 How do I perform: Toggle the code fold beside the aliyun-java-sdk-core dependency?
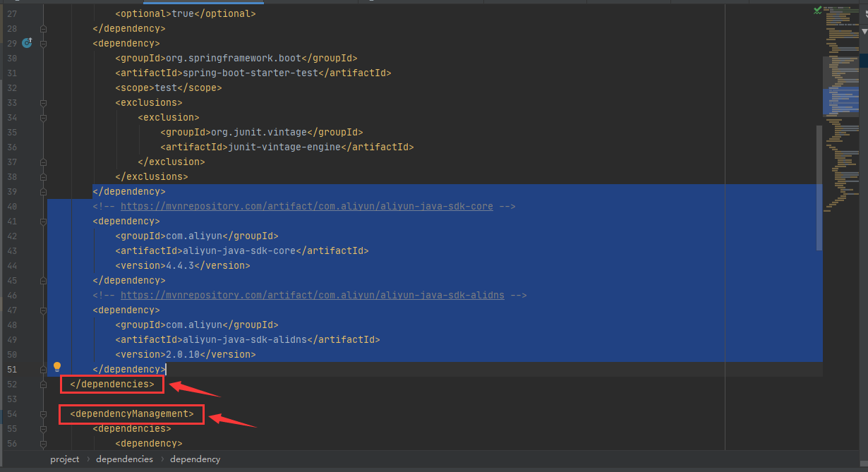click(43, 221)
